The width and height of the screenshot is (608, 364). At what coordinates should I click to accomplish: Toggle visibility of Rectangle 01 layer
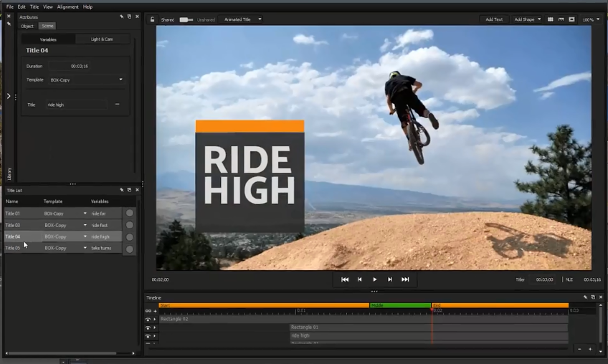pyautogui.click(x=148, y=327)
